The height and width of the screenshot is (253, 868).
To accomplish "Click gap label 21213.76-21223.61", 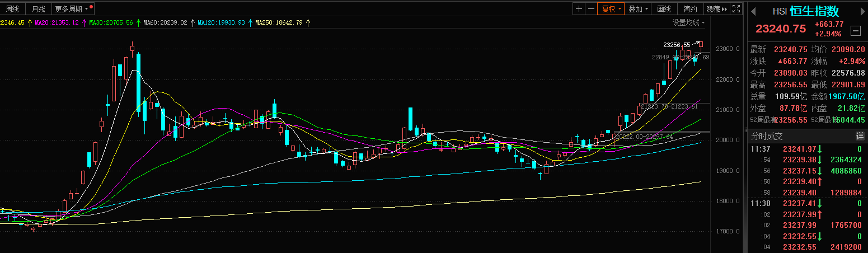I will [669, 106].
